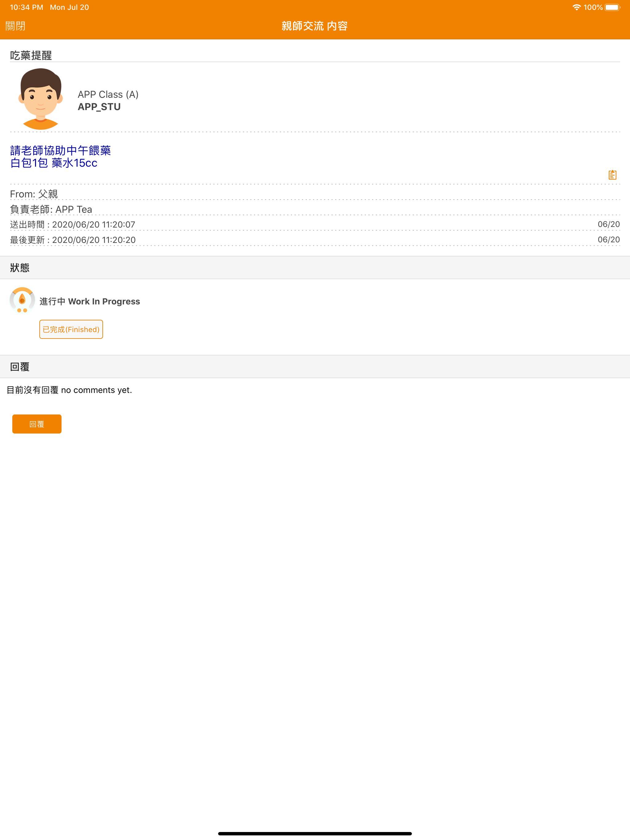Image resolution: width=630 pixels, height=840 pixels.
Task: Click the 回覆 section header
Action: tap(315, 367)
